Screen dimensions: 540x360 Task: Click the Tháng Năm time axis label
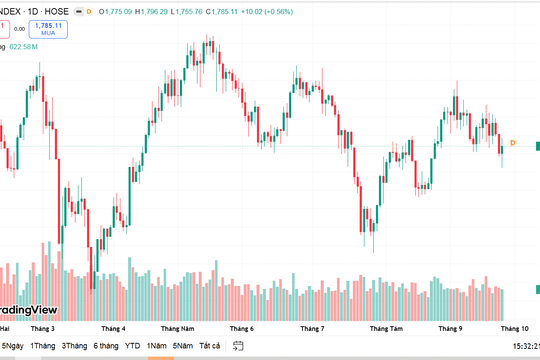click(x=177, y=329)
